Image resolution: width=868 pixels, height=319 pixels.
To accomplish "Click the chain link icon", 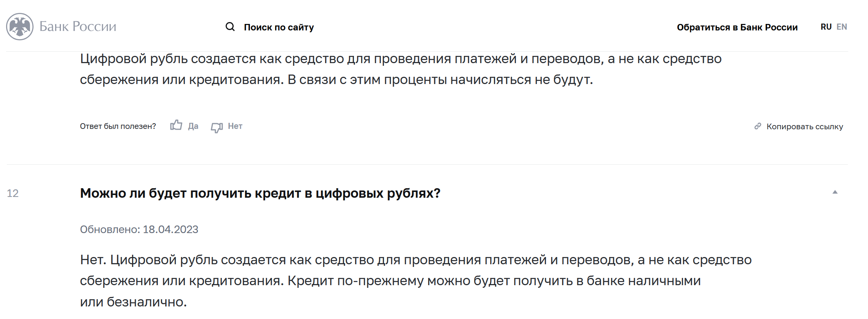I will 758,126.
